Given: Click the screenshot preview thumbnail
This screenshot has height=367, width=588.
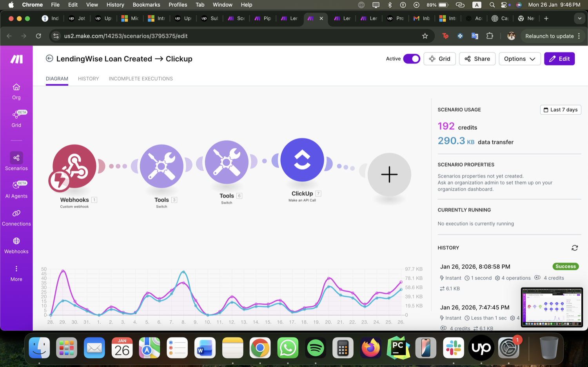Looking at the screenshot, I should 552,307.
